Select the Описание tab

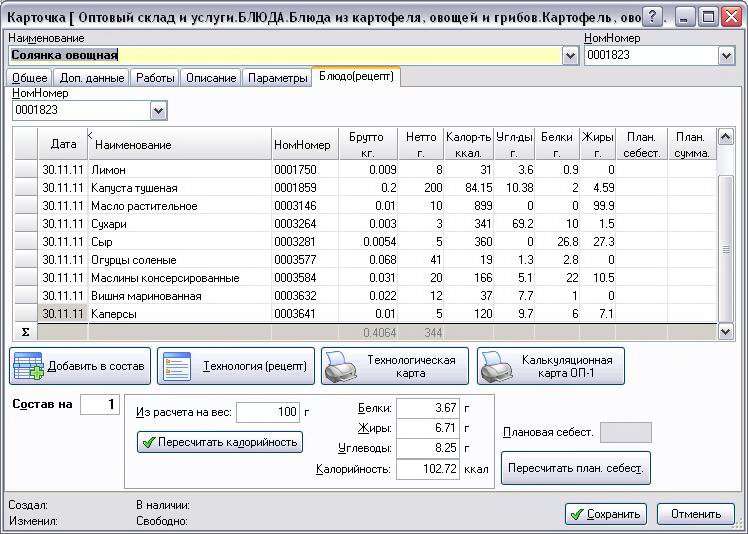[211, 78]
